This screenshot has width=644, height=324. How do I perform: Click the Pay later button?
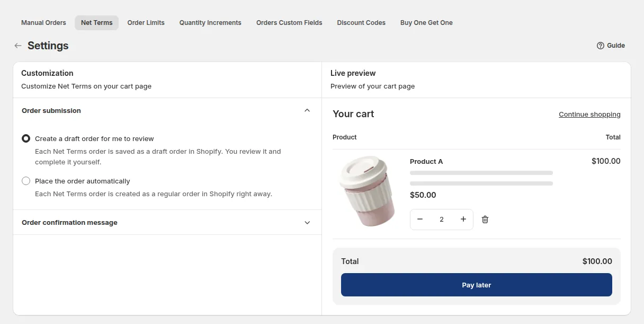click(477, 285)
